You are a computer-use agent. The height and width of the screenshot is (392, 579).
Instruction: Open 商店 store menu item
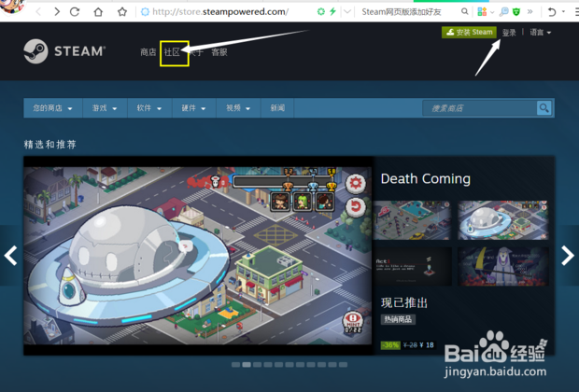point(148,52)
